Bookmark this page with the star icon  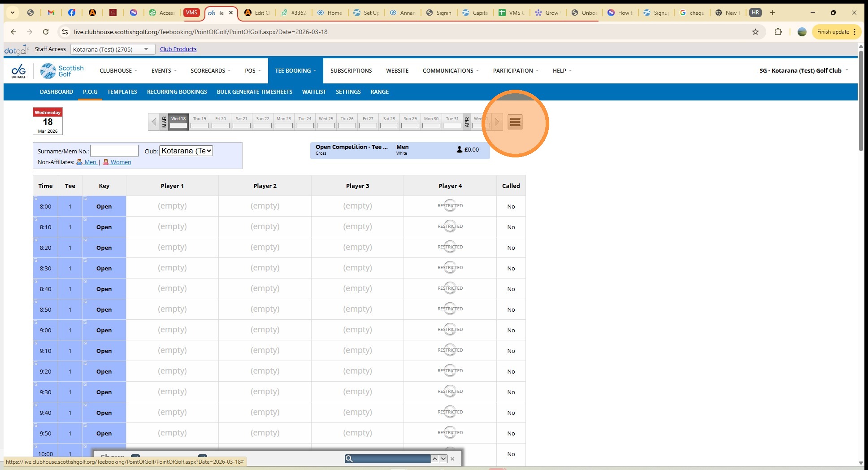tap(755, 32)
